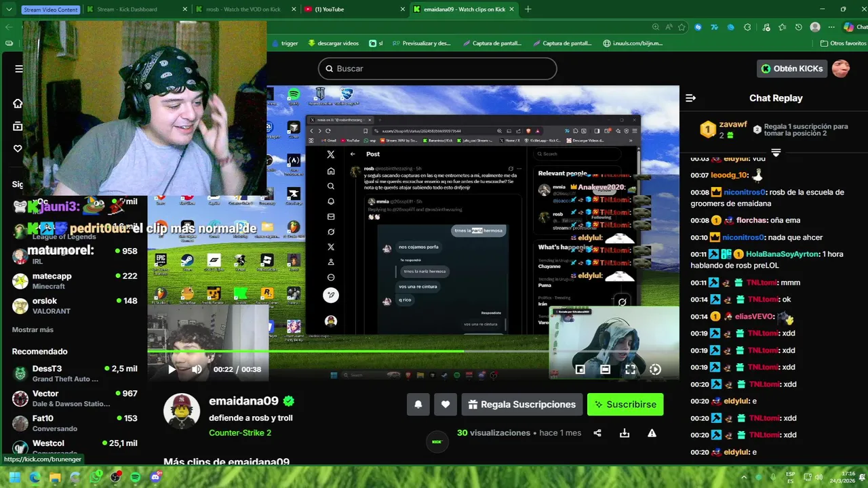Screen dimensions: 868x488
Task: Go to Kick home via house icon
Action: point(18,104)
